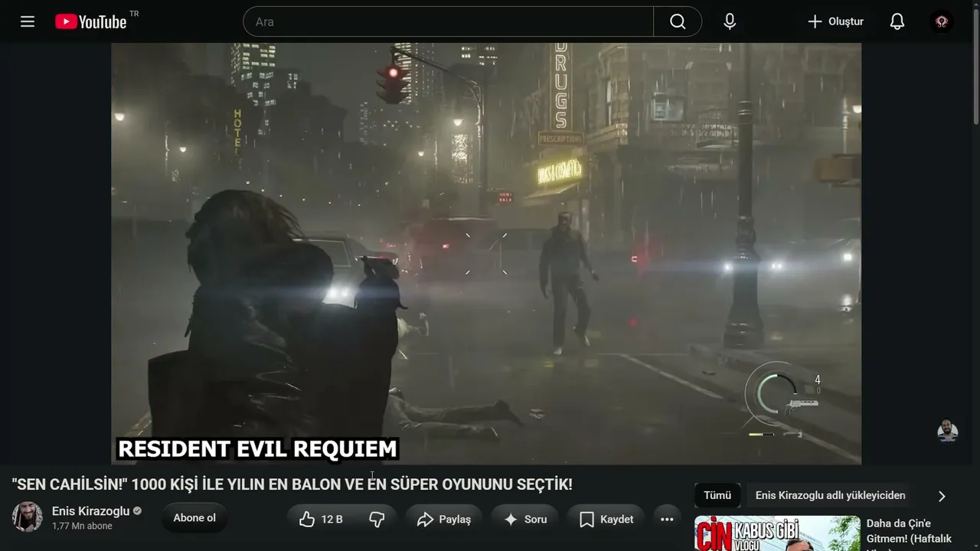Viewport: 980px width, 551px height.
Task: Go to YouTube home via logo
Action: click(91, 21)
